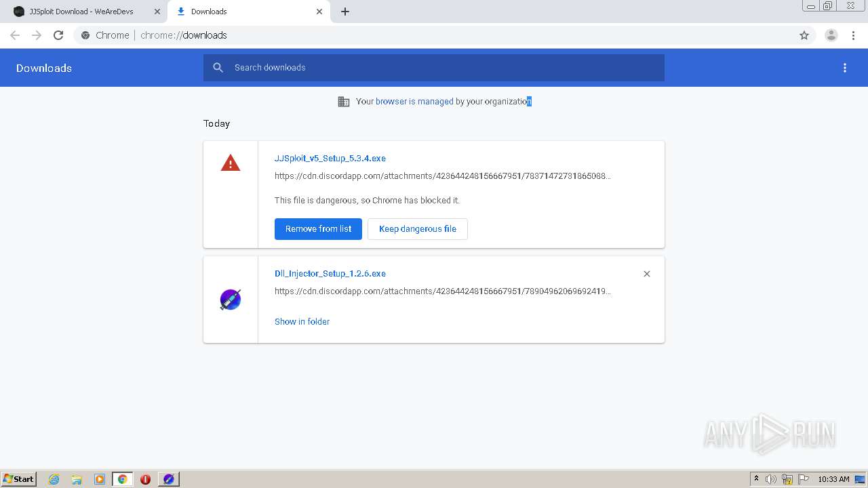Open Windows Explorer folder in taskbar

pos(77,479)
